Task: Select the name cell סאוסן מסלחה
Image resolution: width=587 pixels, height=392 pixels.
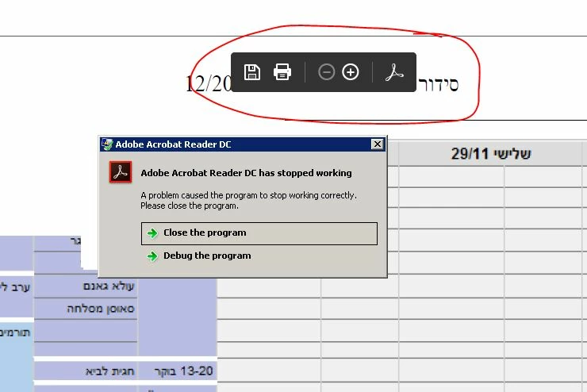Action: click(86, 309)
